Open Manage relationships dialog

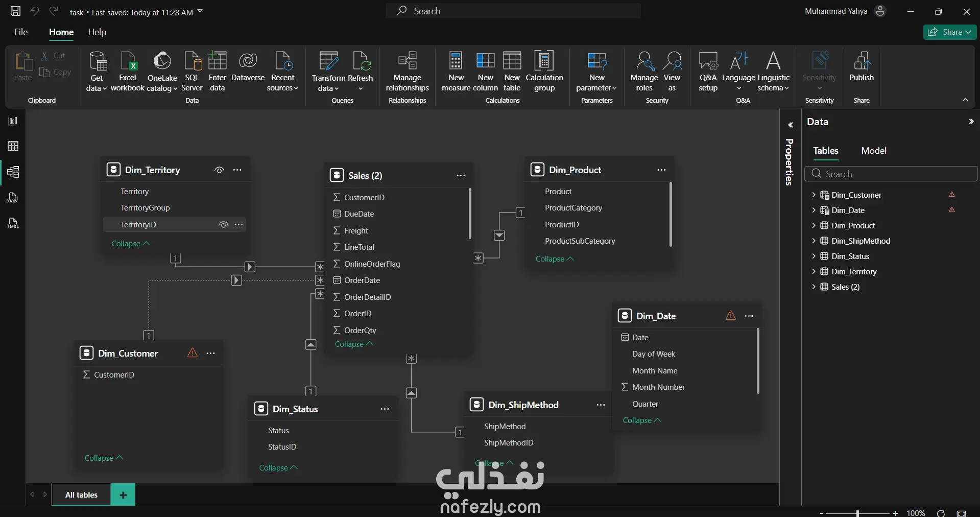pos(408,72)
